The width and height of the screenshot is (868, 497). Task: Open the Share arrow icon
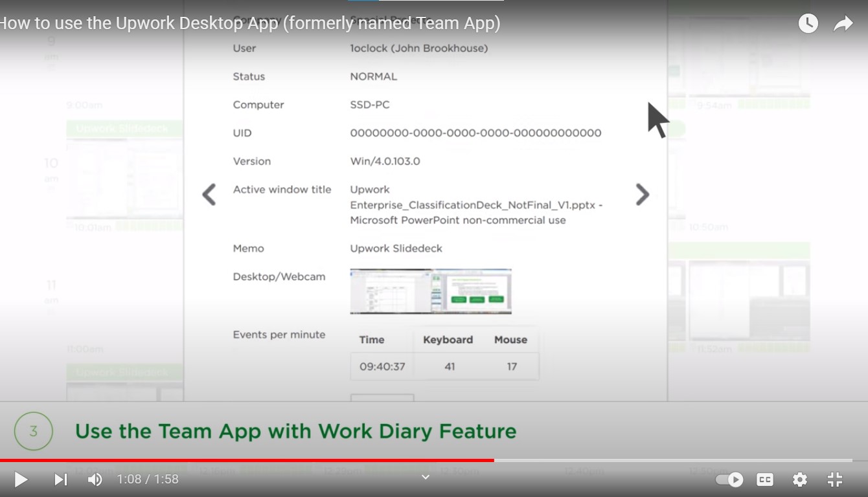tap(843, 24)
